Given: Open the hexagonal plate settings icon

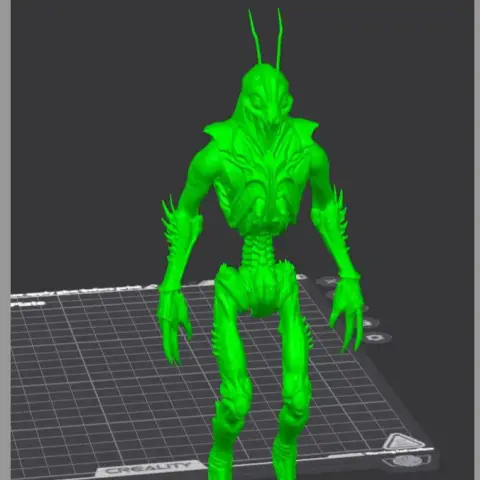Looking at the screenshot, I should 375,338.
